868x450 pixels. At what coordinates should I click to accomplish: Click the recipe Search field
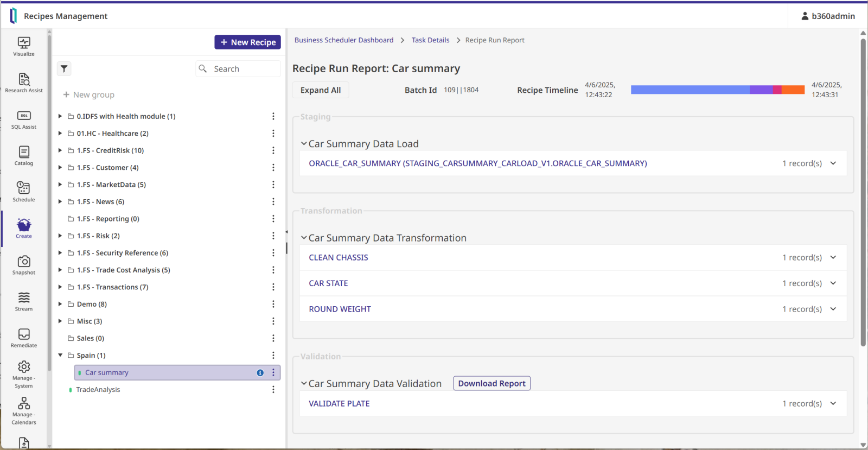(244, 69)
